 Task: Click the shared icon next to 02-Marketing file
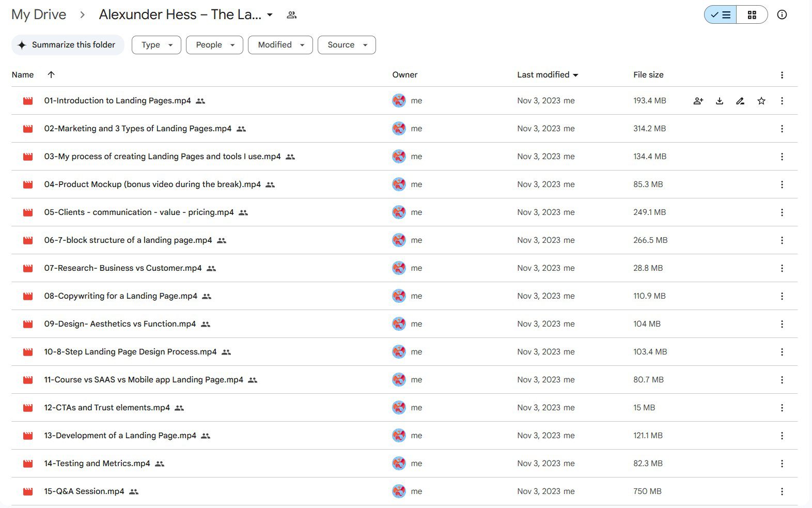pos(241,129)
